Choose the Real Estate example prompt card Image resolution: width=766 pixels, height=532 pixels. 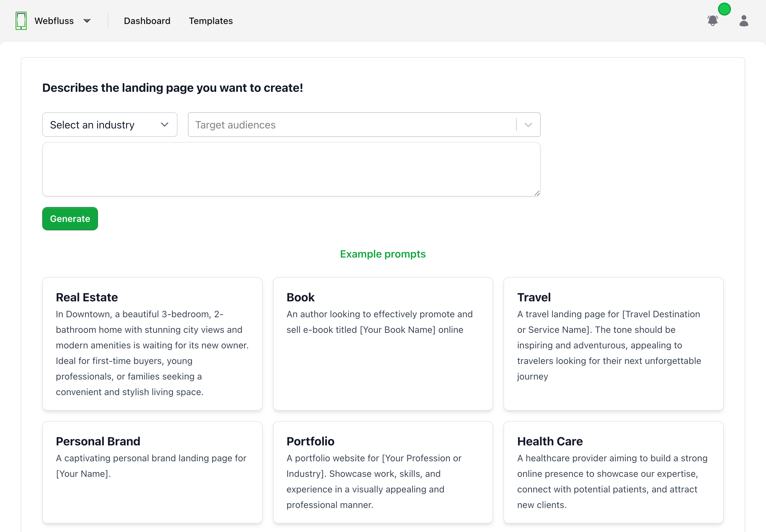coord(153,344)
